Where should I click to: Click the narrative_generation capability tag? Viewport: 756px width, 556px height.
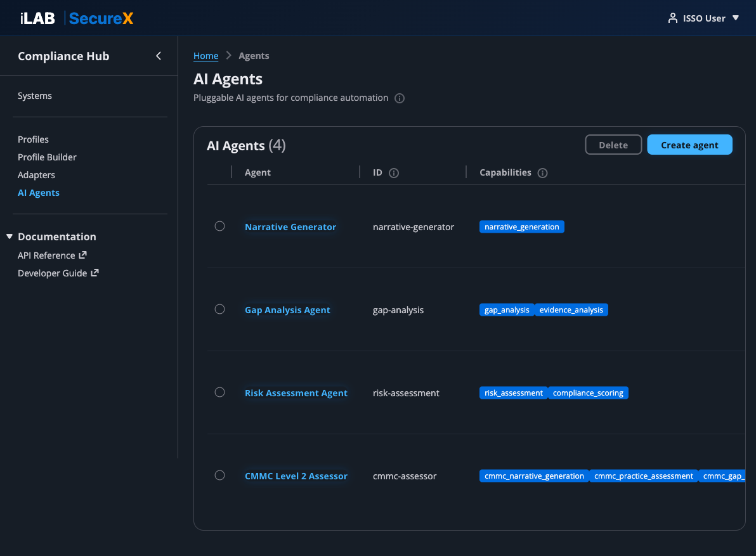click(x=522, y=227)
